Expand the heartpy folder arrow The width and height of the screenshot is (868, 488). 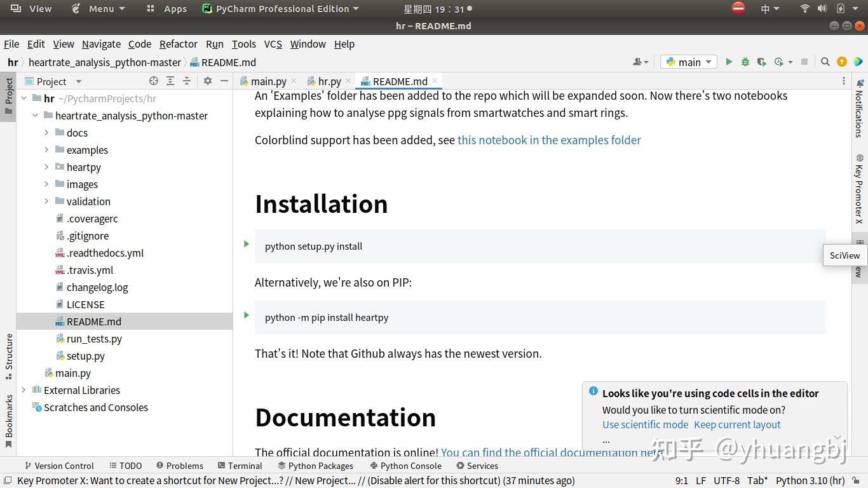(46, 167)
